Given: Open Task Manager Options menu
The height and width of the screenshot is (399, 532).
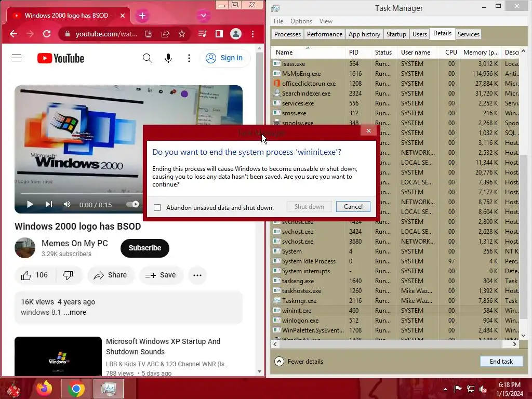Looking at the screenshot, I should (301, 21).
